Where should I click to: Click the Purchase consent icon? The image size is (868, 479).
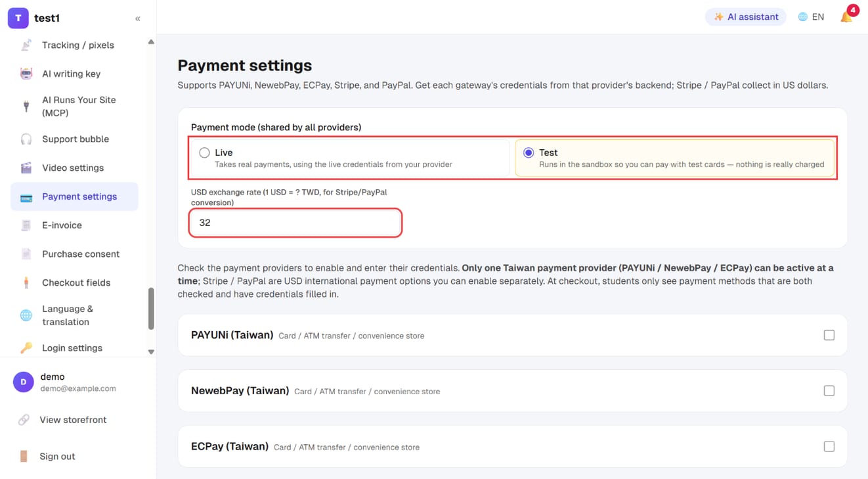pyautogui.click(x=26, y=254)
